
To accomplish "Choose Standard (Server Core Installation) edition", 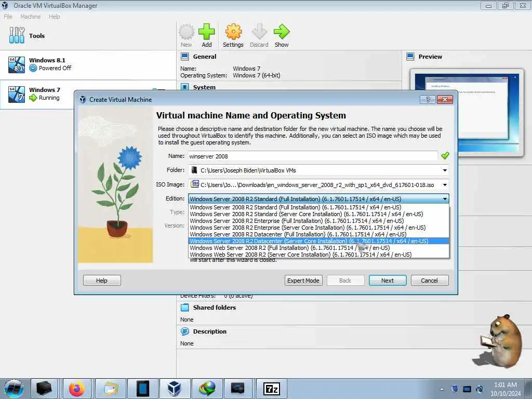I will point(318,214).
